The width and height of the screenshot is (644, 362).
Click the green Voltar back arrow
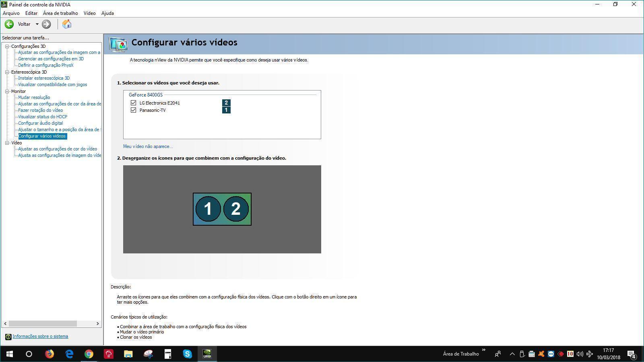[9, 24]
